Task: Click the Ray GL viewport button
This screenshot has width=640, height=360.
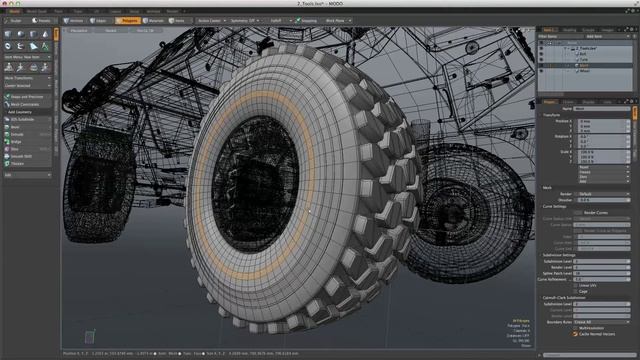Action: 145,31
